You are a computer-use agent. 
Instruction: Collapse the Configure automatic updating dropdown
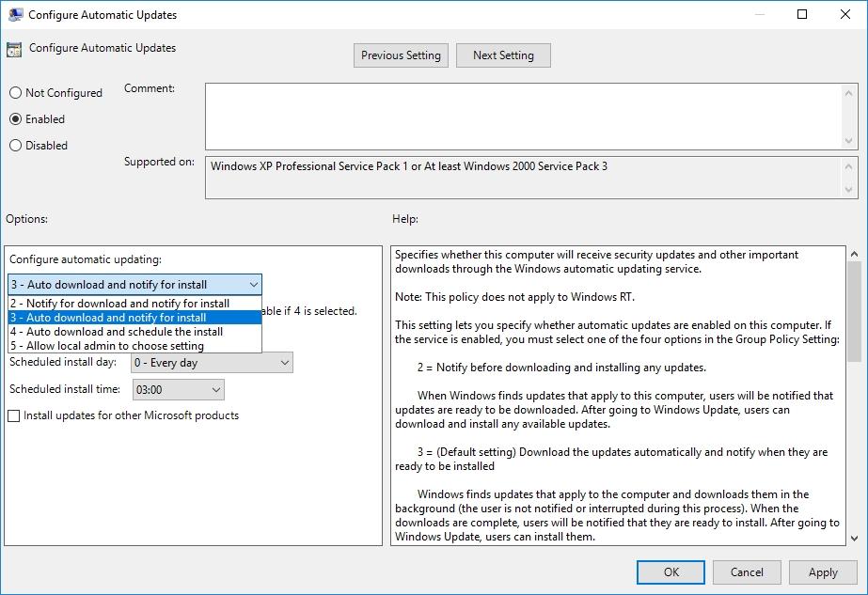coord(253,284)
